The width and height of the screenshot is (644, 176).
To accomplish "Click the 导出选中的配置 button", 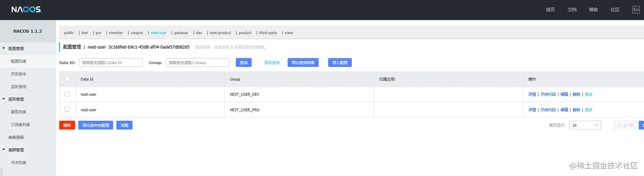I will point(96,125).
